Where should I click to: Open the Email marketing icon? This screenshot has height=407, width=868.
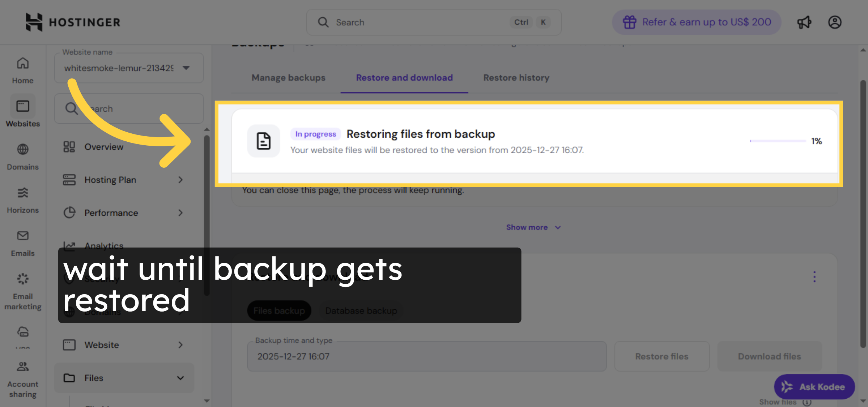23,279
